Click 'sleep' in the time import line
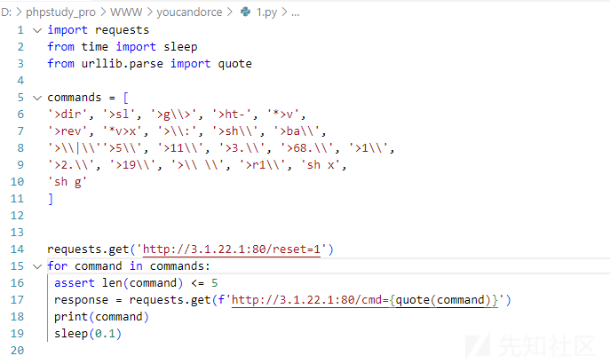This screenshot has height=364, width=610. pos(180,47)
